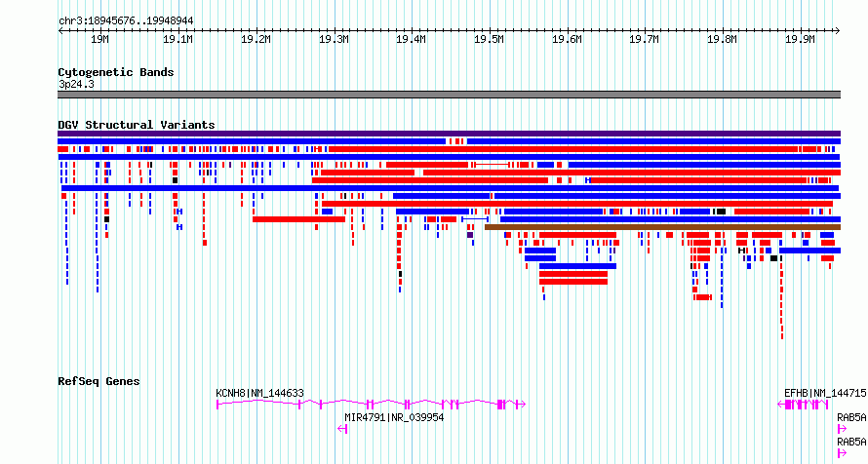
Task: Click the 19.4M ruler tick label
Action: click(x=412, y=39)
